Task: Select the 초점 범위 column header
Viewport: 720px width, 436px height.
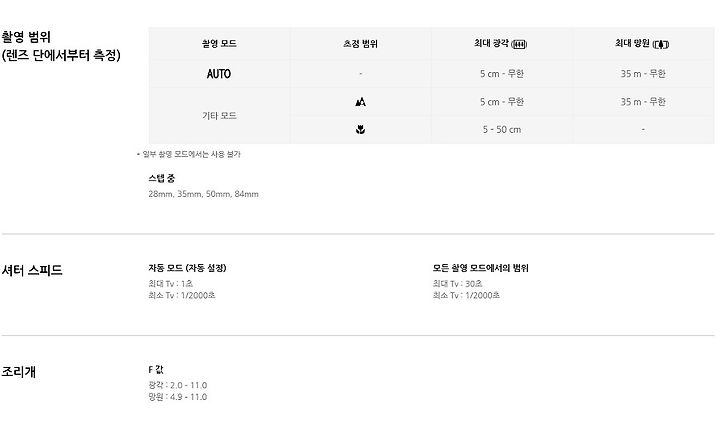Action: tap(360, 44)
